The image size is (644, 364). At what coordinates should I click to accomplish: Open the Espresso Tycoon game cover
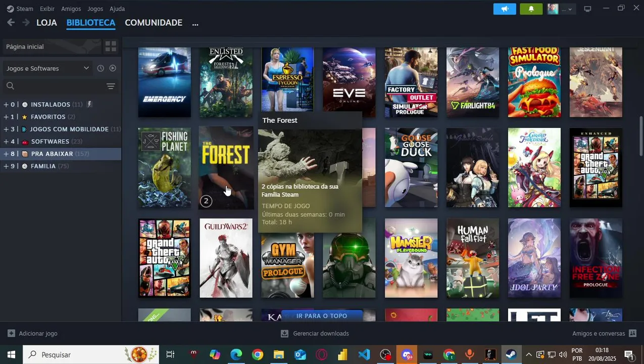(288, 80)
